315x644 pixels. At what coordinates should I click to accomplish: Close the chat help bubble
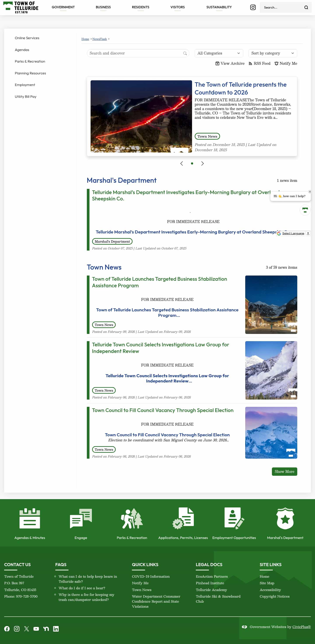310,192
